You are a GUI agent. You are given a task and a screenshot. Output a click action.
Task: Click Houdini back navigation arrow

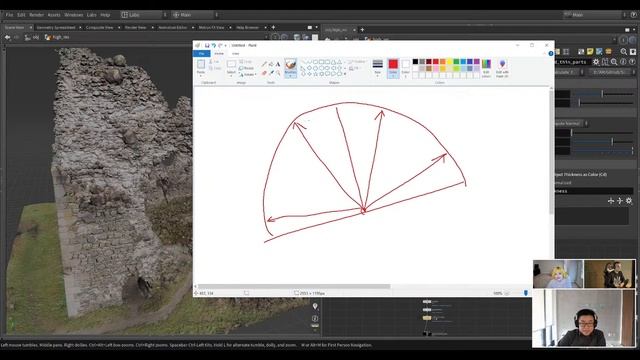point(7,37)
